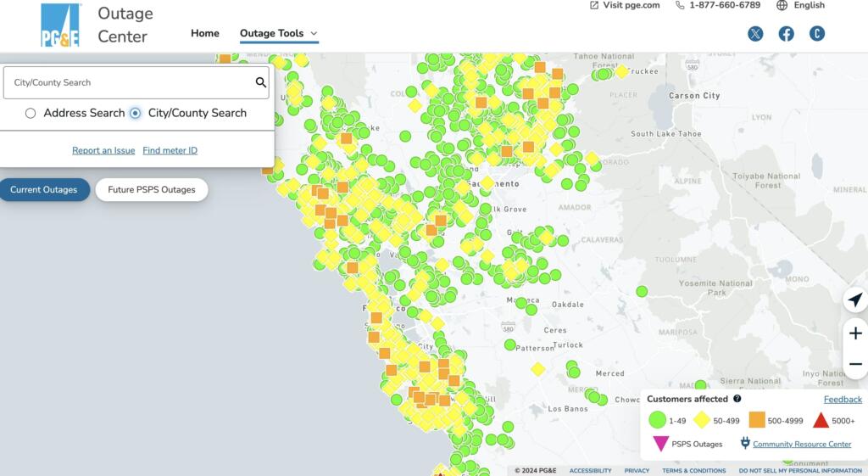868x476 pixels.
Task: Click the PG&E logo
Action: click(x=60, y=25)
